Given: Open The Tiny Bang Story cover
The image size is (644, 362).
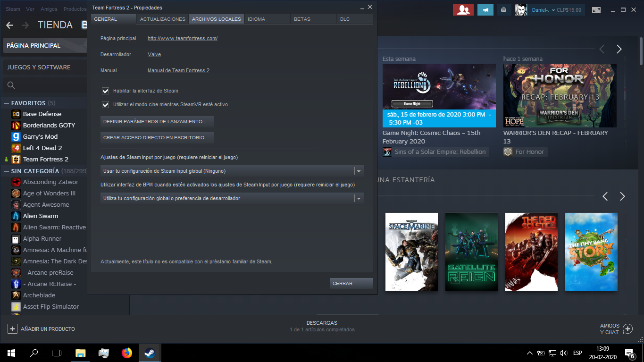Looking at the screenshot, I should [x=591, y=252].
